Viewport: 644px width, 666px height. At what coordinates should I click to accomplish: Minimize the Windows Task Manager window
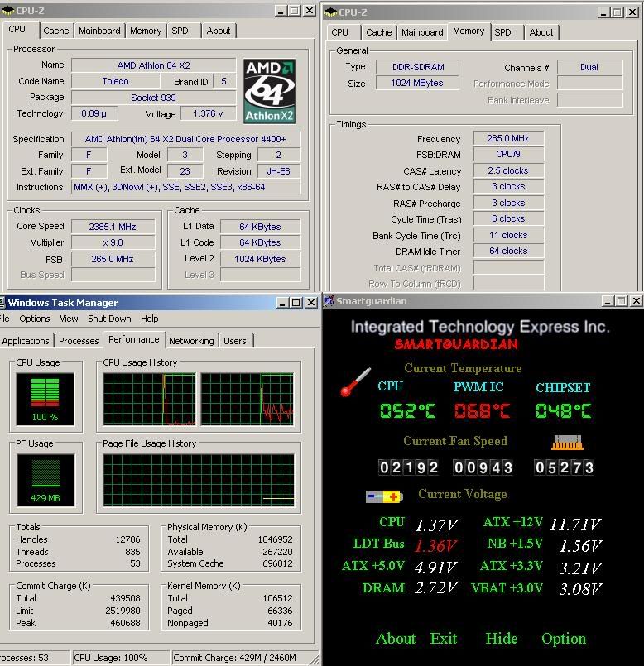pyautogui.click(x=282, y=303)
